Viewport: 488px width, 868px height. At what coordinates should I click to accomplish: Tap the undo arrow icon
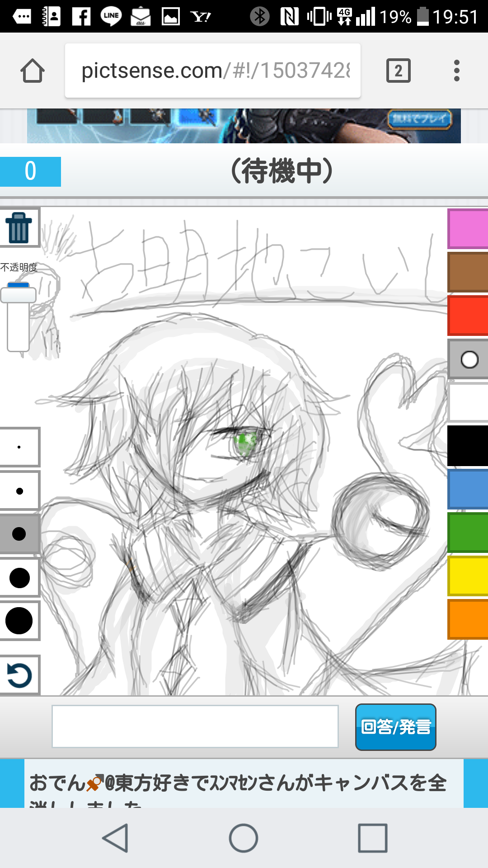tap(19, 675)
